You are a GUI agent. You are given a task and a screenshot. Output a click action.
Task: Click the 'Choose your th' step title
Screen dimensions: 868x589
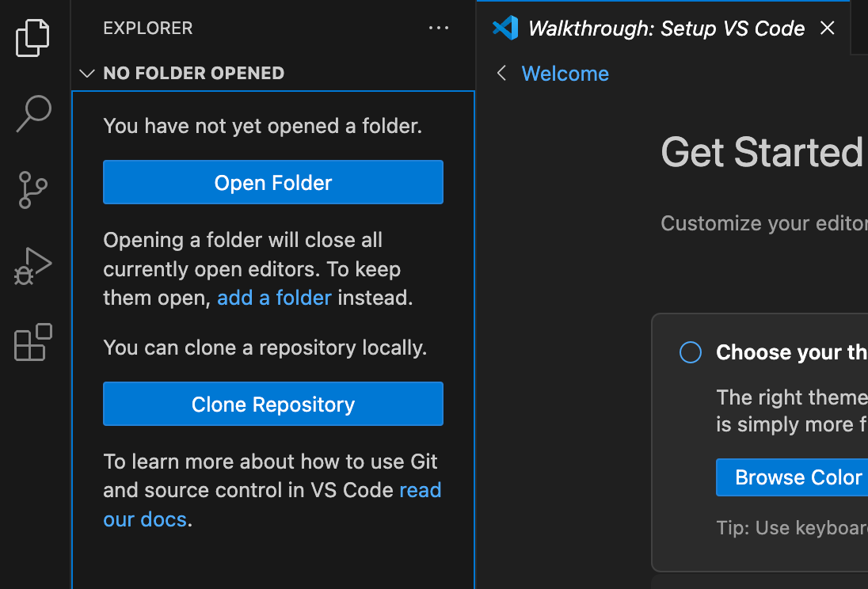792,352
